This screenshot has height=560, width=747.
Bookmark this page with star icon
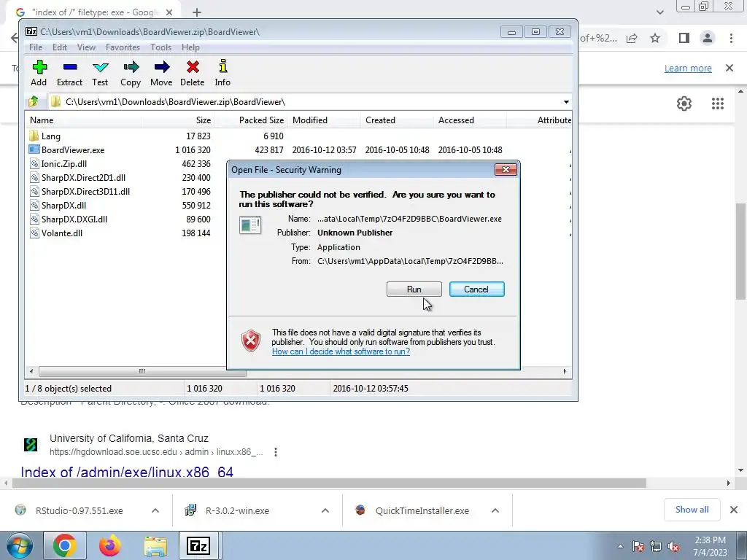pos(655,38)
